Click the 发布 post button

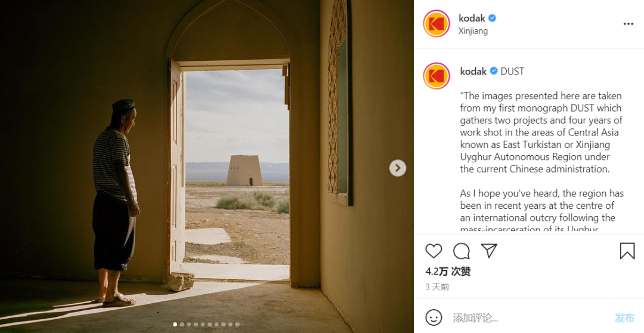coord(624,318)
